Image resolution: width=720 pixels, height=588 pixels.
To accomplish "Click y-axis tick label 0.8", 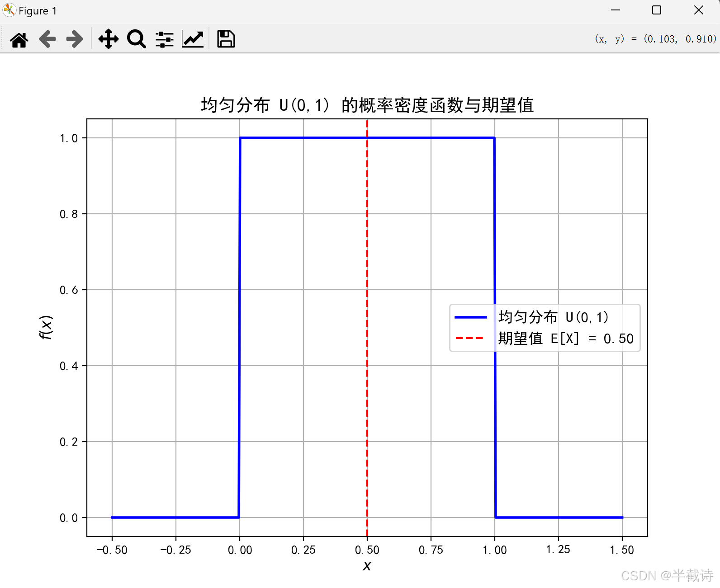I will (x=69, y=214).
